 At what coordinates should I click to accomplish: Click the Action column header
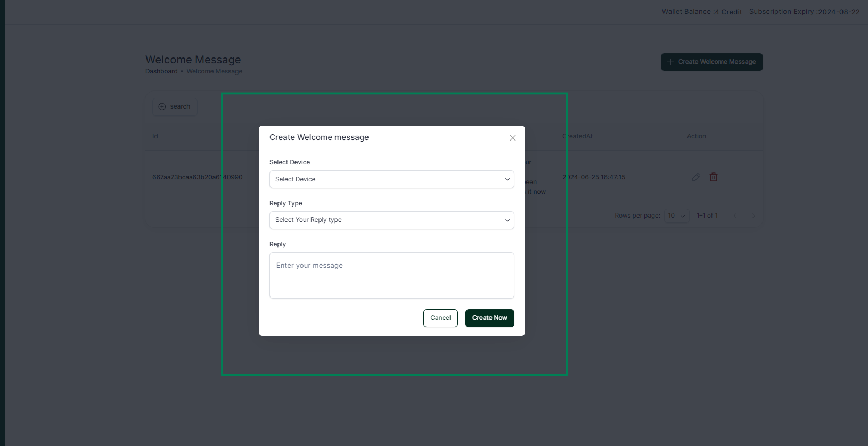pos(697,136)
